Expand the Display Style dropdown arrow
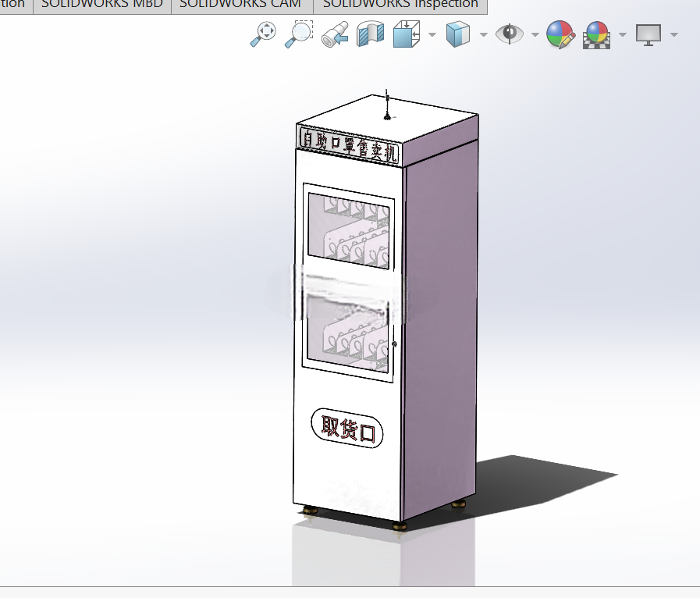This screenshot has width=700, height=598. [484, 34]
